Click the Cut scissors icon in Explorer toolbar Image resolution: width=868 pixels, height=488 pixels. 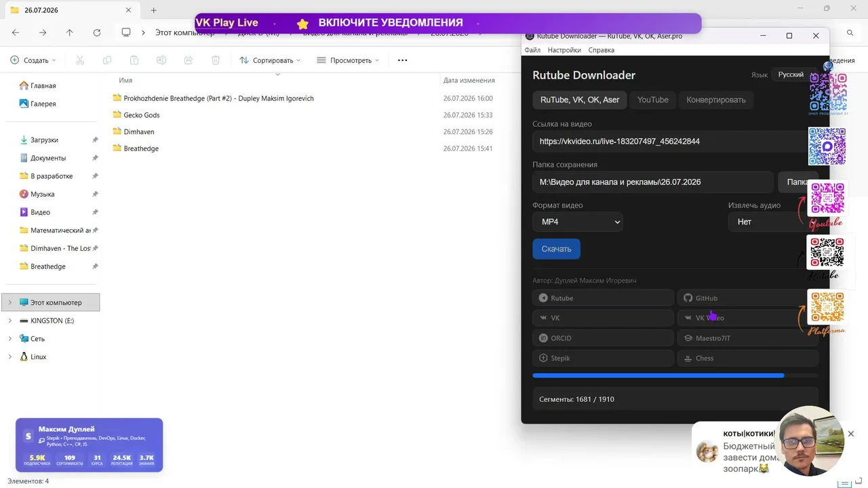click(80, 60)
